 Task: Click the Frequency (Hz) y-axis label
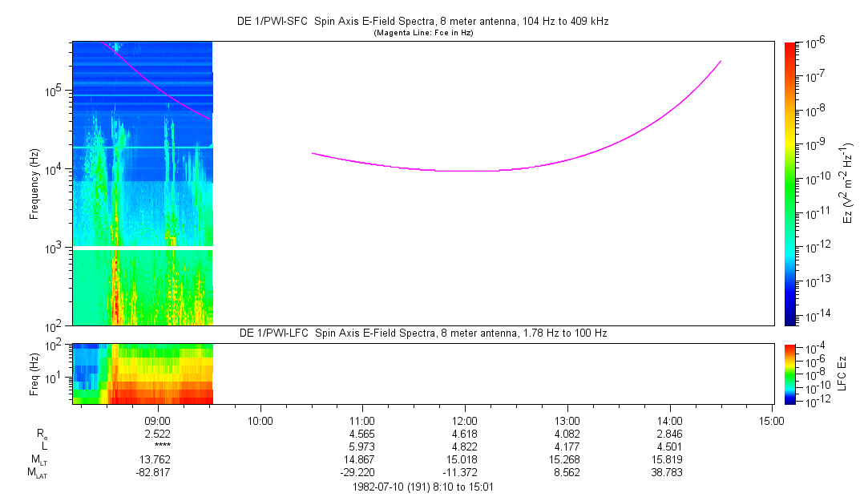tap(34, 184)
